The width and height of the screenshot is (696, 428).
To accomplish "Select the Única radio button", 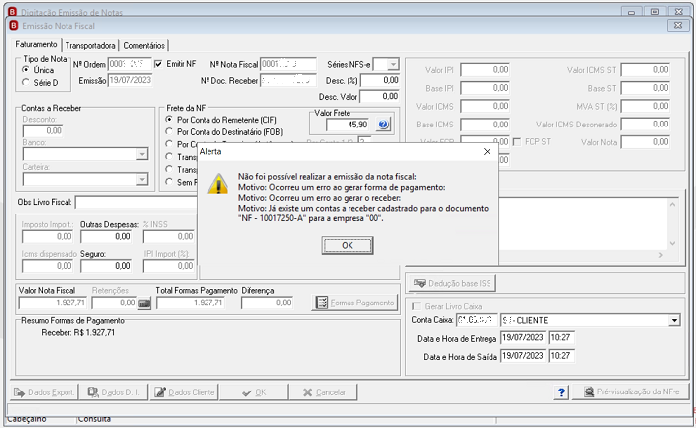I will (26, 70).
